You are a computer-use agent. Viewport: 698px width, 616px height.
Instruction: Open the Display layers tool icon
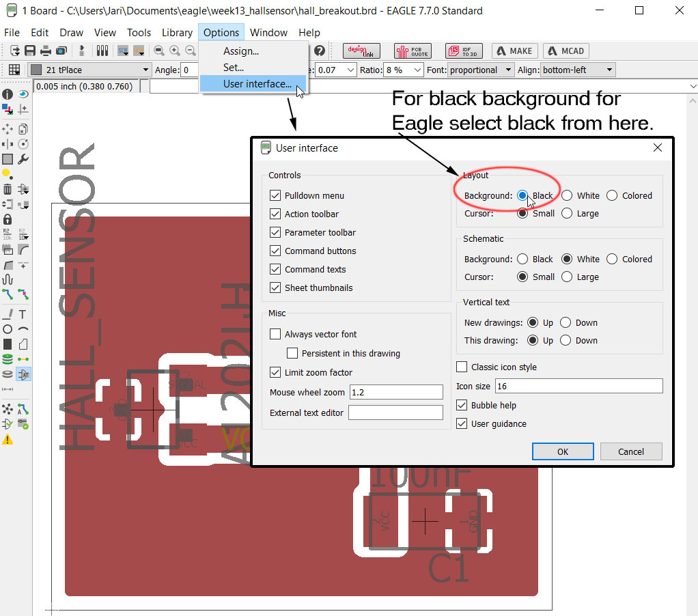pyautogui.click(x=8, y=109)
